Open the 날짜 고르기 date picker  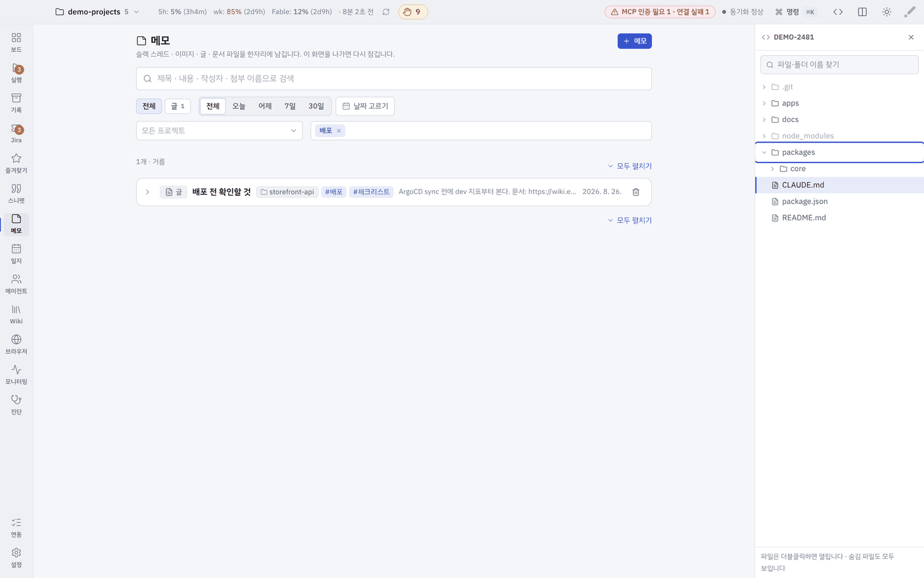(x=365, y=106)
